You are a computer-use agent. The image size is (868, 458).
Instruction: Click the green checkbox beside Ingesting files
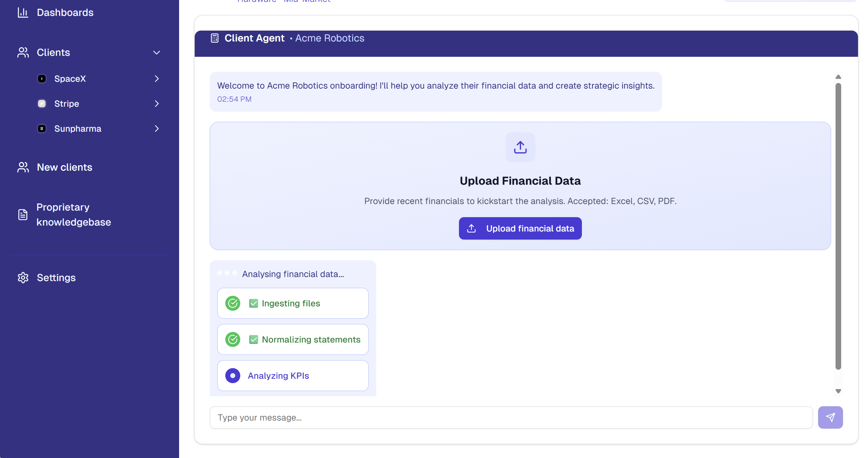pyautogui.click(x=253, y=303)
